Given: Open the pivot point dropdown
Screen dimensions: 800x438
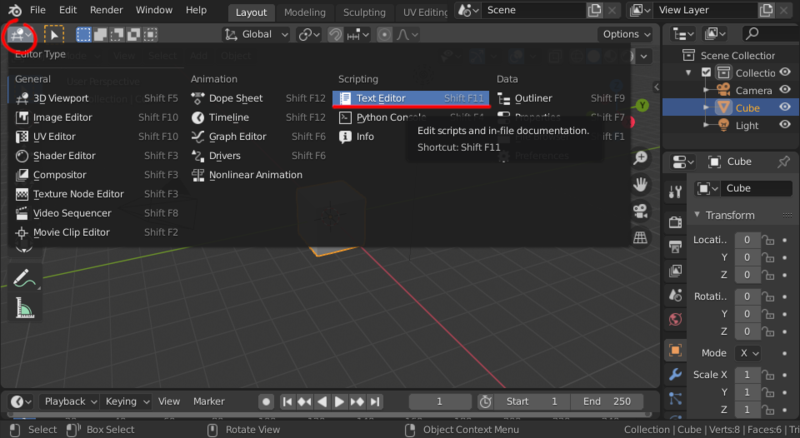Looking at the screenshot, I should point(309,34).
